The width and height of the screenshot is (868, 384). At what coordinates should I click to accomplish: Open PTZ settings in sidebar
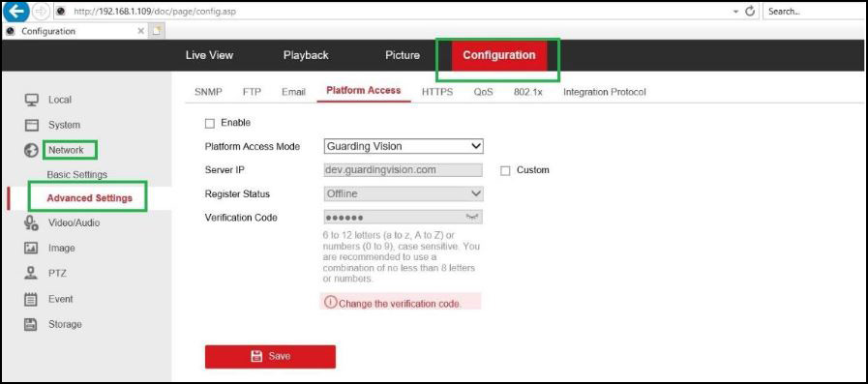click(x=57, y=274)
